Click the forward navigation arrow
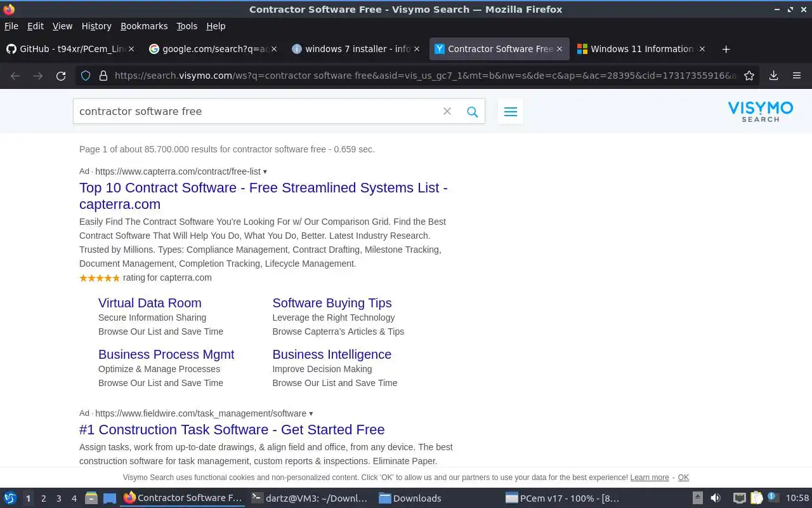812x508 pixels. click(38, 76)
